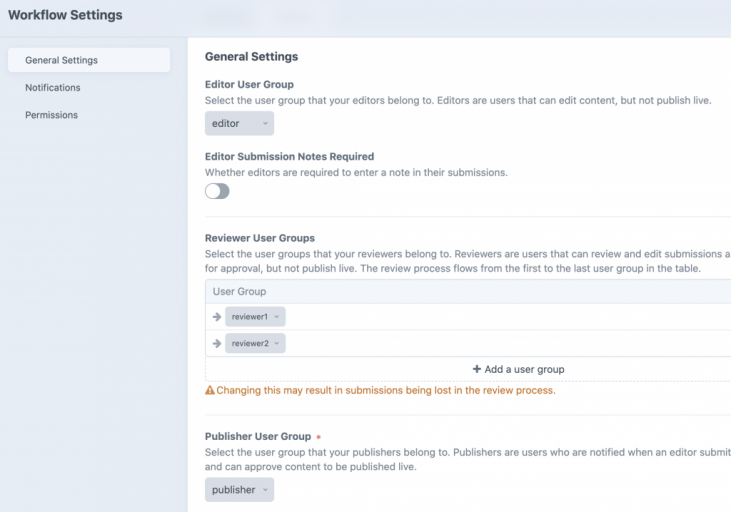Toggle Editor Submission Notes Required switch
Screen dimensions: 731x512
coord(217,191)
